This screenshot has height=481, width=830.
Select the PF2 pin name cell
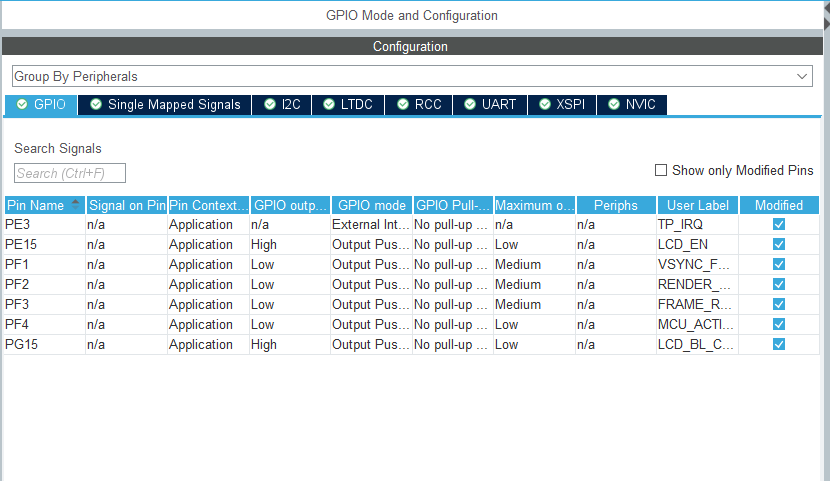(44, 284)
